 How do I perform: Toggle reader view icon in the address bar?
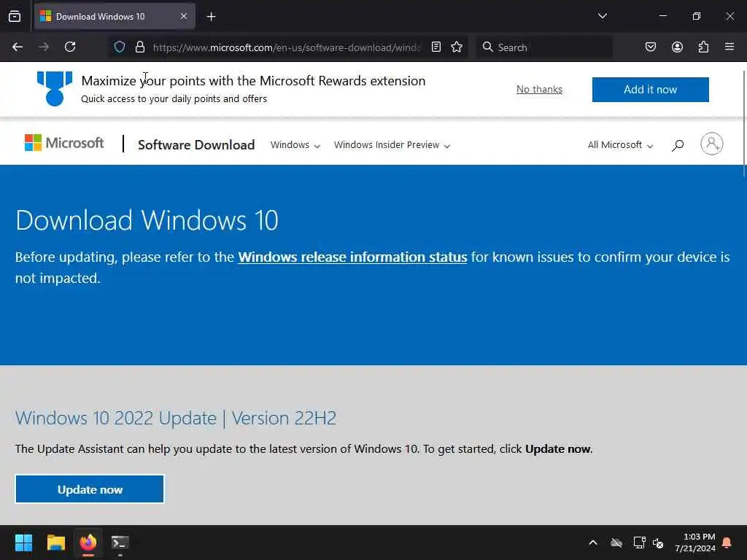[436, 47]
